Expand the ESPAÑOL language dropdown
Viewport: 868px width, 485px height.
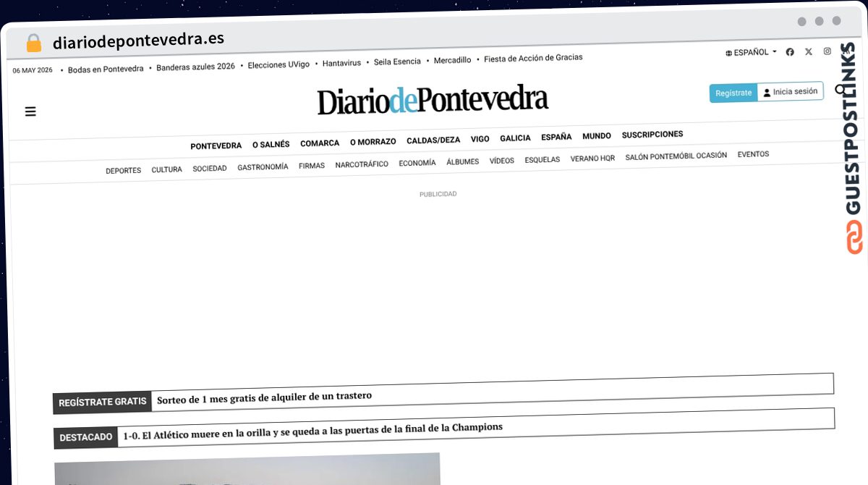[x=751, y=53]
